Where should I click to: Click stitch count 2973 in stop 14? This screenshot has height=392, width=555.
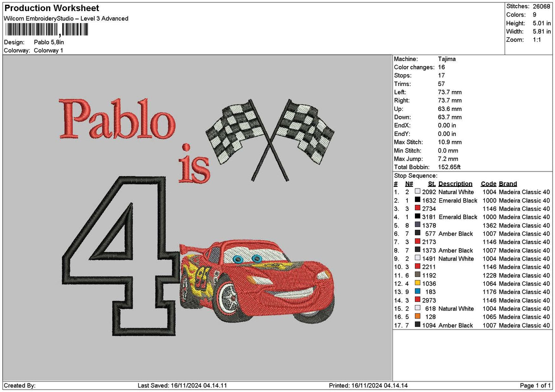429,300
